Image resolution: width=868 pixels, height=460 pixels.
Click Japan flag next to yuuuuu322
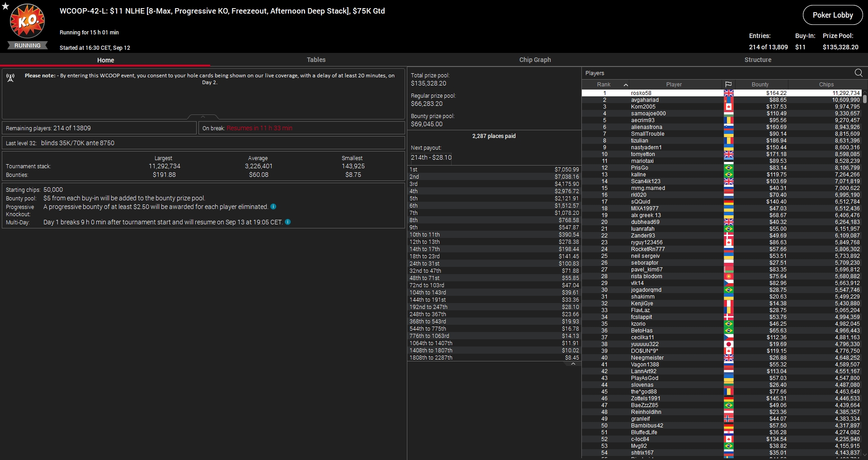click(728, 344)
